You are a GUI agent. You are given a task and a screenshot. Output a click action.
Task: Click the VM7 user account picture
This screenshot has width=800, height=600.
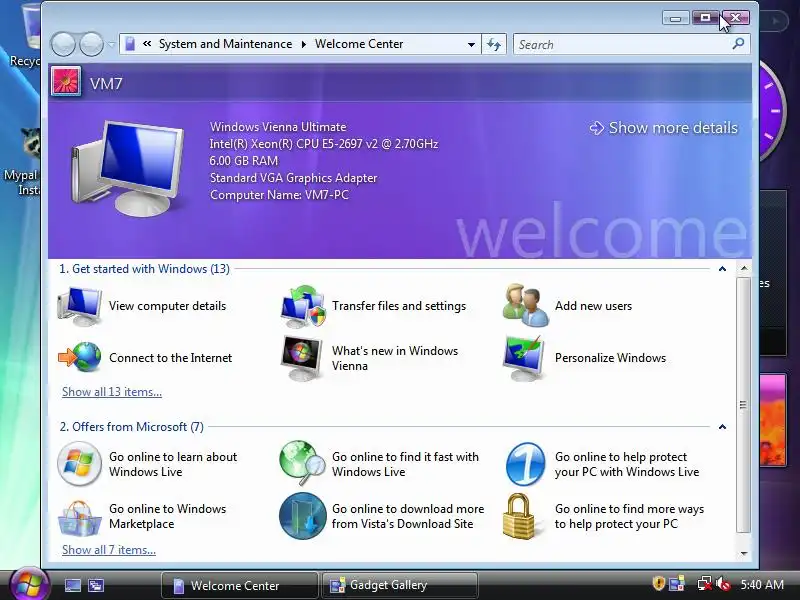(66, 82)
